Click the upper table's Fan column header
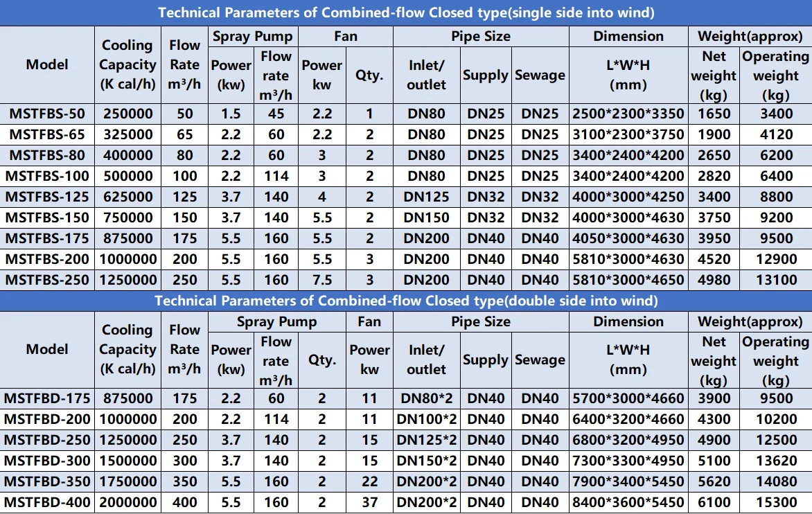This screenshot has height=514, width=812. (346, 36)
